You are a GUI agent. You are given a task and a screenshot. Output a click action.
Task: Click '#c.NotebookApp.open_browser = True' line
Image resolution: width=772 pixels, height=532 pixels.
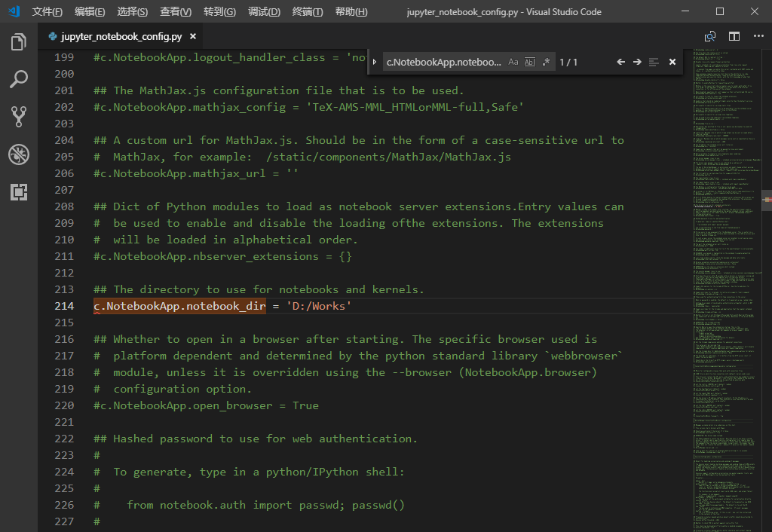[x=206, y=405]
